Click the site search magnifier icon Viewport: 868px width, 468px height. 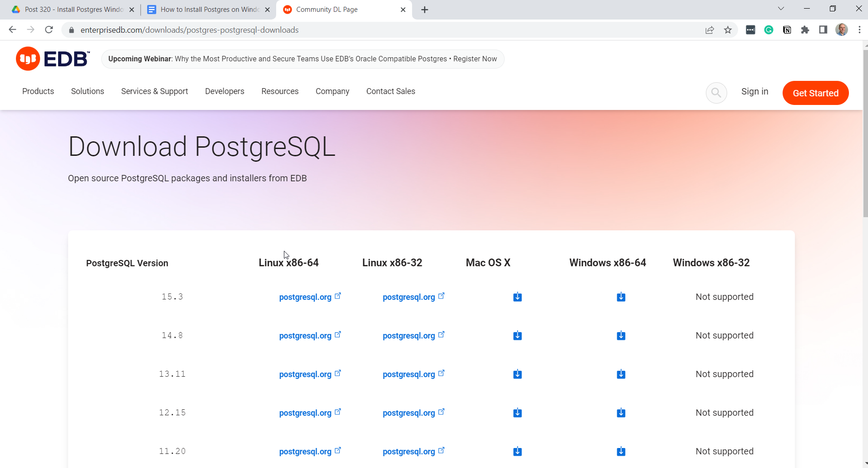coord(716,93)
